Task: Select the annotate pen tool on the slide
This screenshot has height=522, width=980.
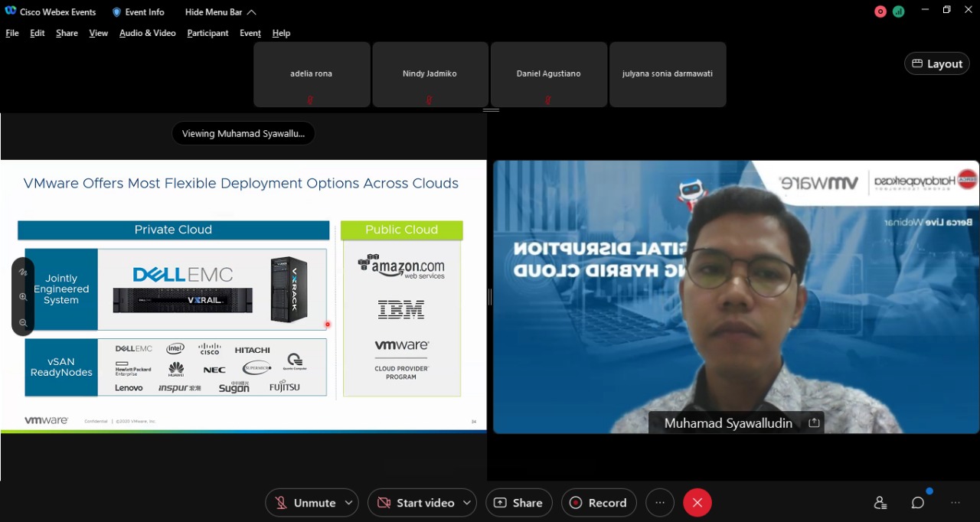Action: 23,272
